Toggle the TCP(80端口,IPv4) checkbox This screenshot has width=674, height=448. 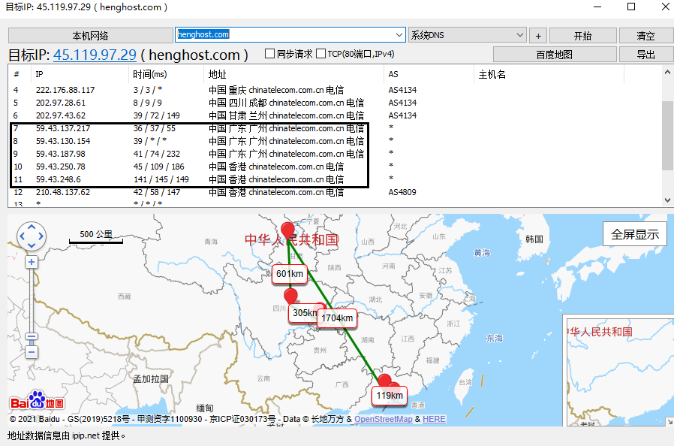321,54
